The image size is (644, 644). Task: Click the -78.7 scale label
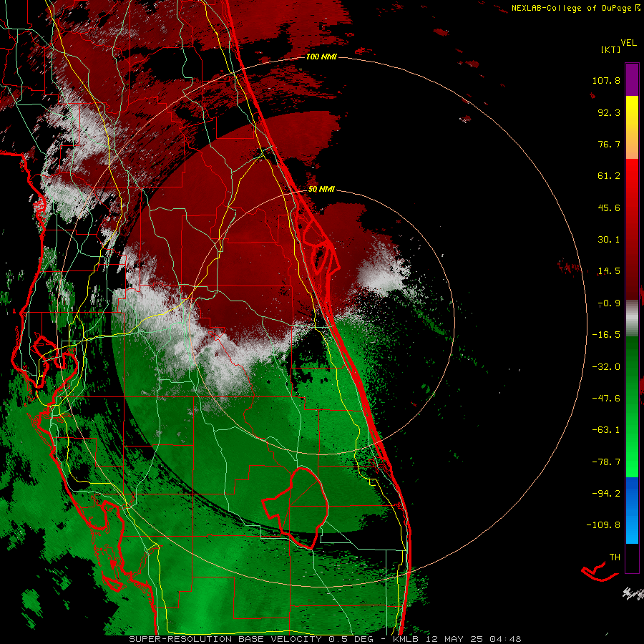606,462
